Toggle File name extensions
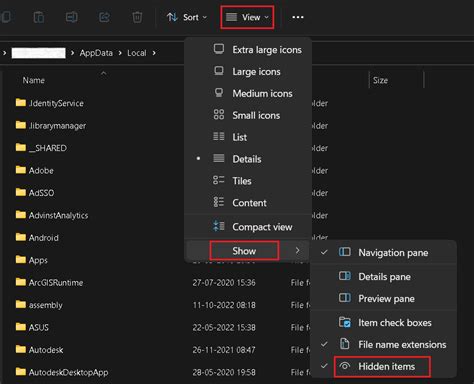This screenshot has height=384, width=474. point(383,344)
